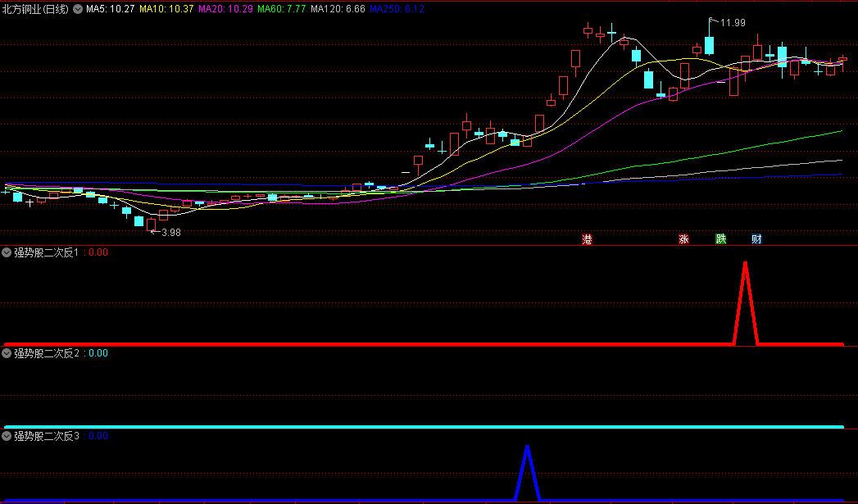Select the MA250: 6.12 label

tap(397, 9)
